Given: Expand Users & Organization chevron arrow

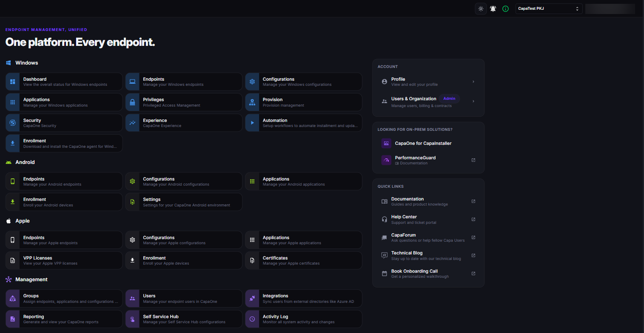Looking at the screenshot, I should 473,101.
